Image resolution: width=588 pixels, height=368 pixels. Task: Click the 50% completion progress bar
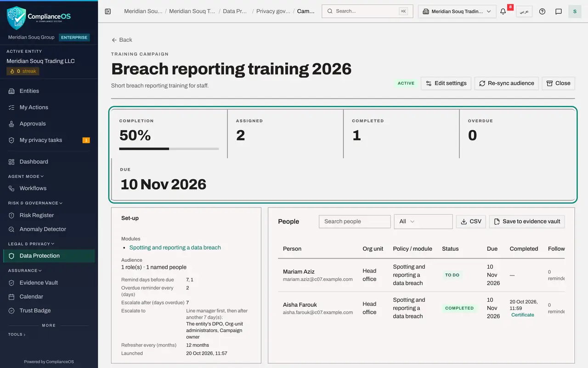(x=169, y=149)
